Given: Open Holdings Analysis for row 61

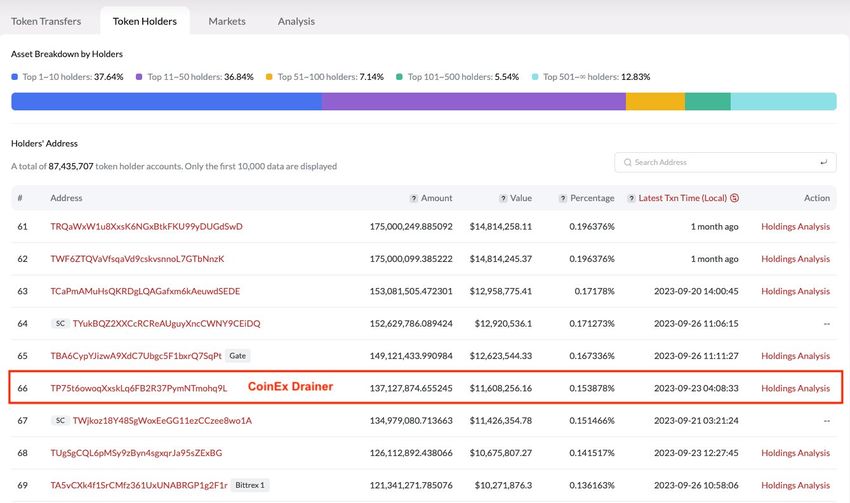Looking at the screenshot, I should pyautogui.click(x=795, y=227).
